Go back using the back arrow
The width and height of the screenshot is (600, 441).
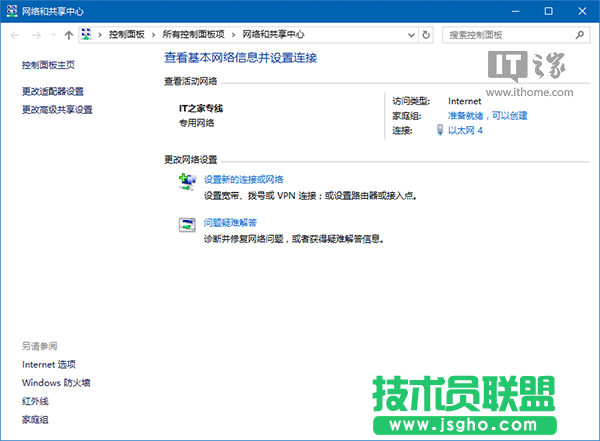point(15,35)
